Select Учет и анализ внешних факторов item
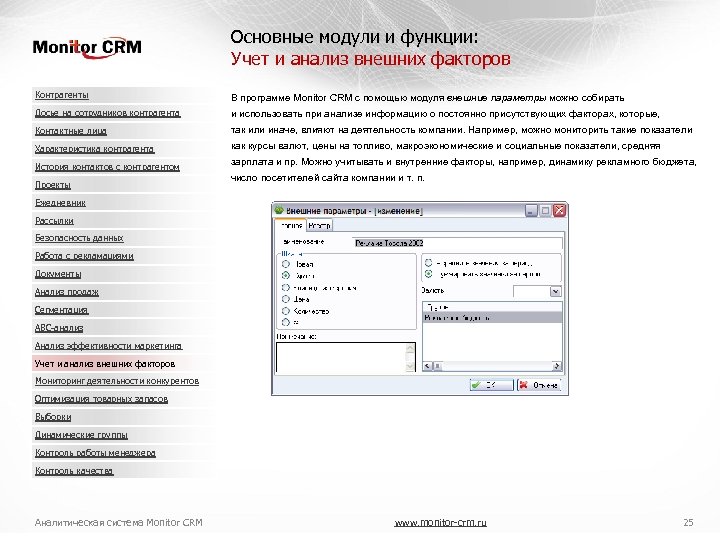The width and height of the screenshot is (720, 540). tap(105, 364)
